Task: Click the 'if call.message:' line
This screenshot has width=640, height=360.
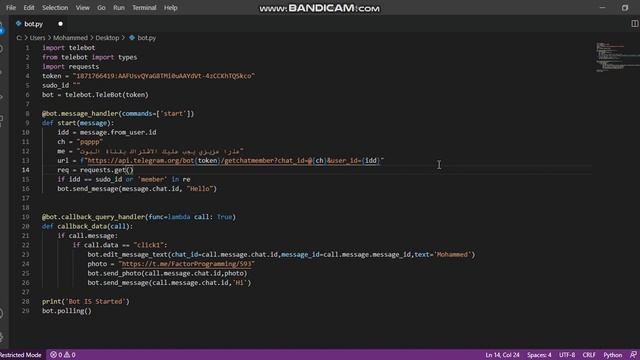Action: (87, 236)
